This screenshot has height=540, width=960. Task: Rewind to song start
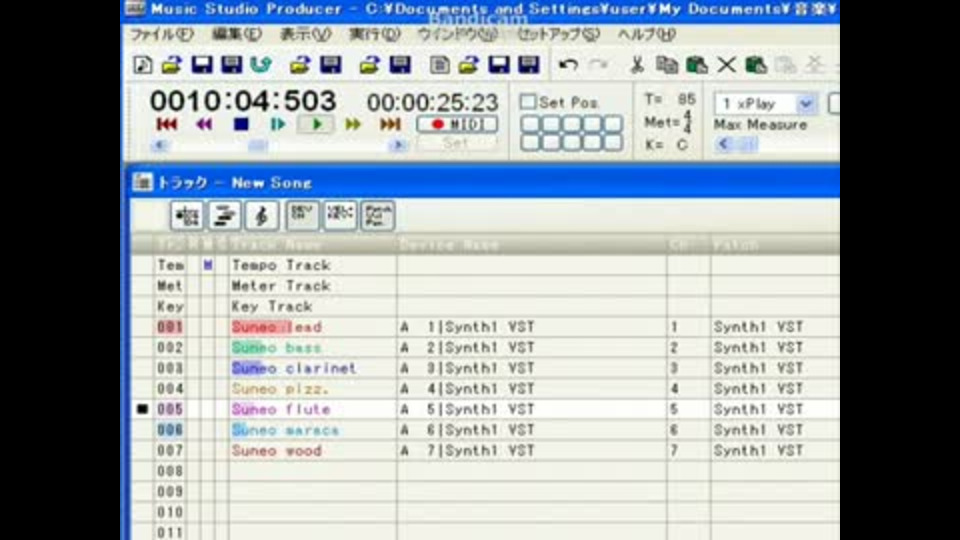click(x=167, y=124)
